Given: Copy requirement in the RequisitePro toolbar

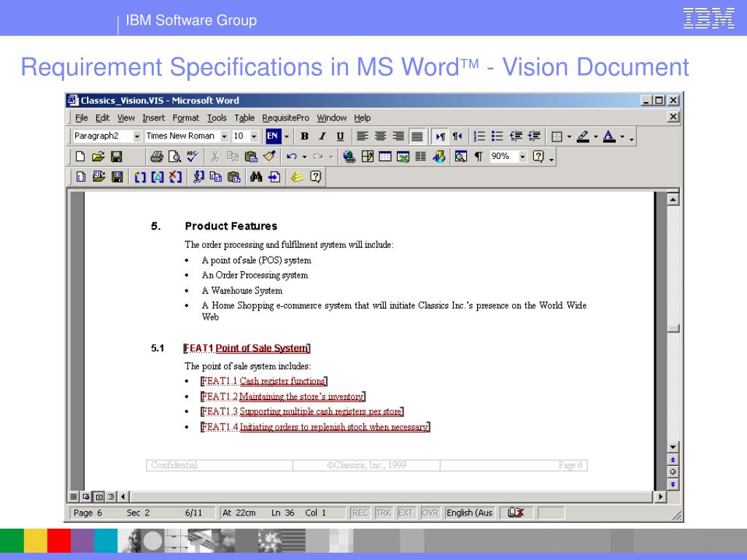Looking at the screenshot, I should 216,177.
